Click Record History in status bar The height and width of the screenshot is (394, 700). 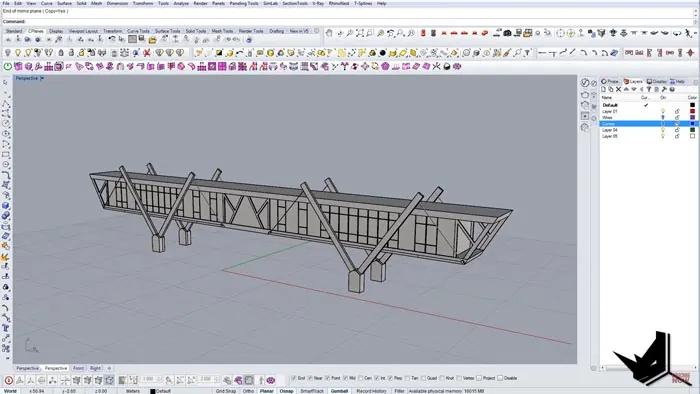[371, 391]
